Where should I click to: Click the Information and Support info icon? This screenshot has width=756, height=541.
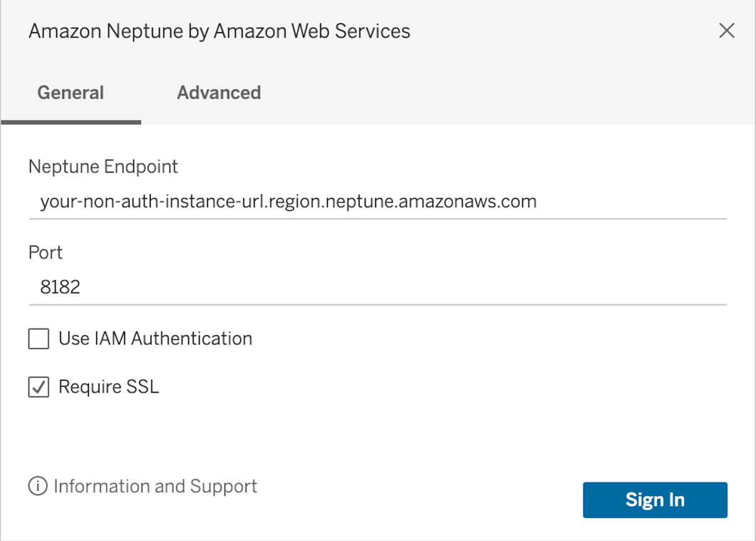(x=38, y=486)
